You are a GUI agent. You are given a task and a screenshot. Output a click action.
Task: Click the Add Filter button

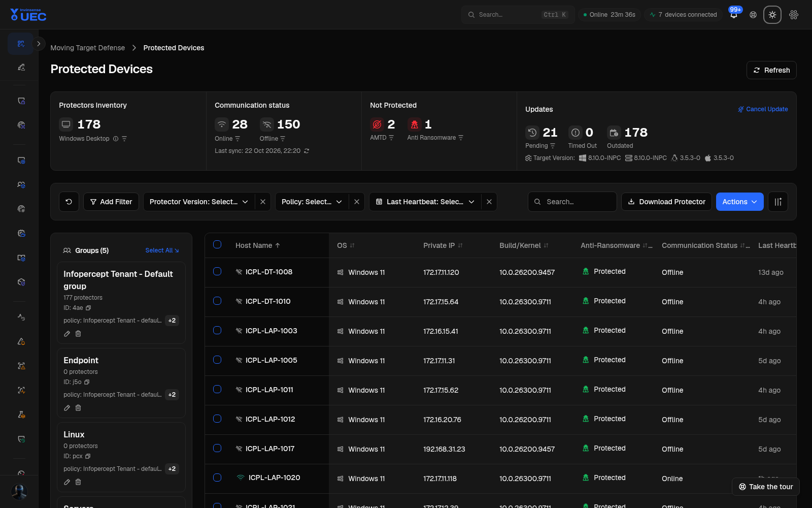pyautogui.click(x=111, y=202)
